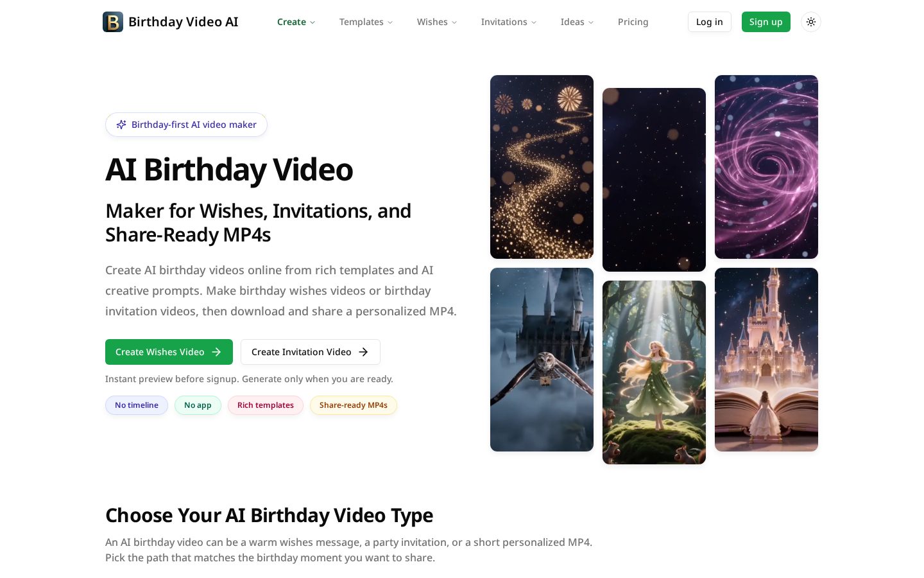This screenshot has height=578, width=924.
Task: Open the Invitations nav menu
Action: [x=509, y=22]
